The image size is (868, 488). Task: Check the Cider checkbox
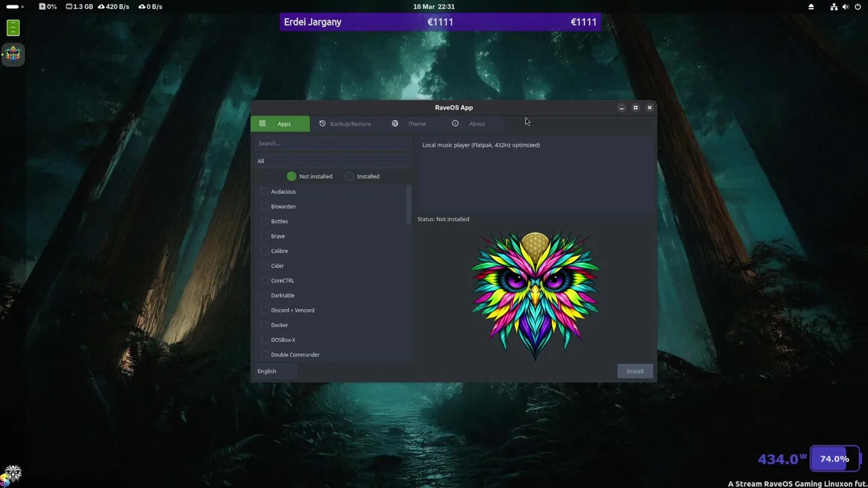pyautogui.click(x=265, y=266)
